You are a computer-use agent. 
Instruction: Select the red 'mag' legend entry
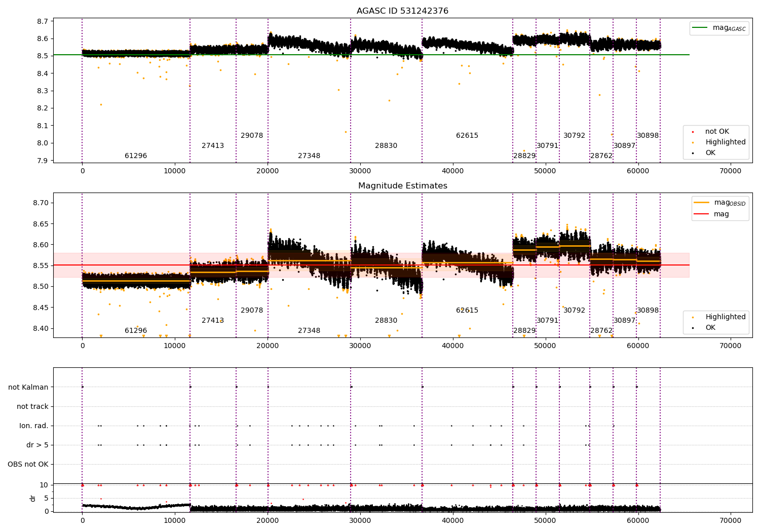[711, 214]
